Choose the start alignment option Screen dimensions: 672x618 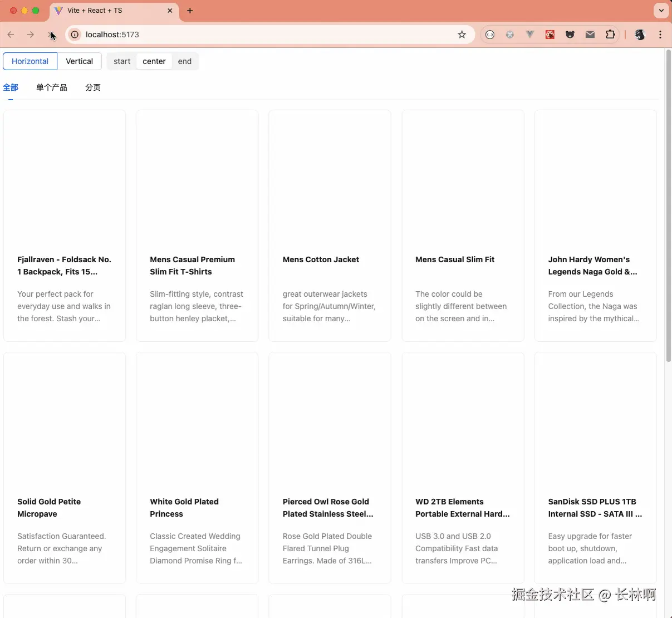(x=122, y=61)
